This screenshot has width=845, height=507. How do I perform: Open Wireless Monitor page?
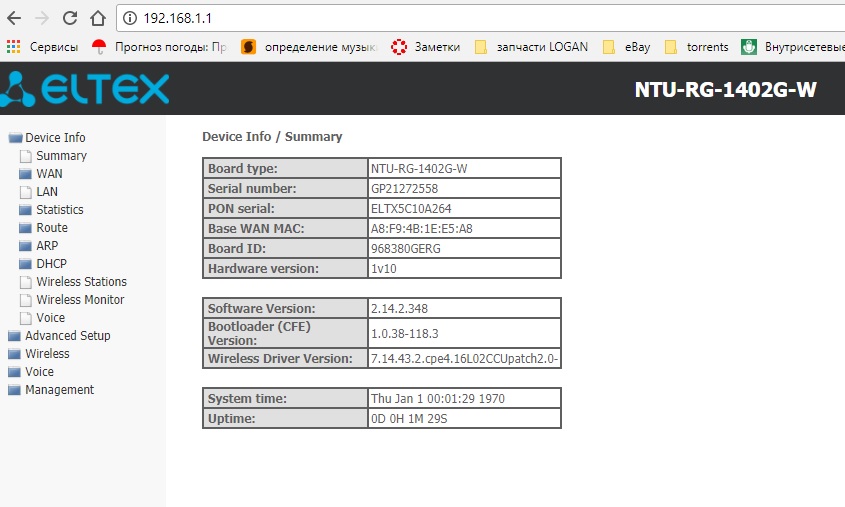(80, 300)
